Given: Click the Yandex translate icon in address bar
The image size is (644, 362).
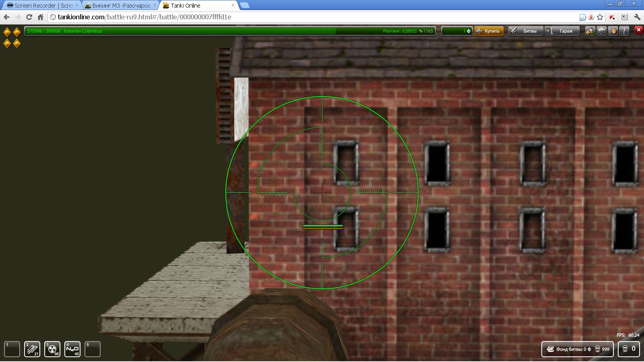Looking at the screenshot, I should tap(591, 17).
